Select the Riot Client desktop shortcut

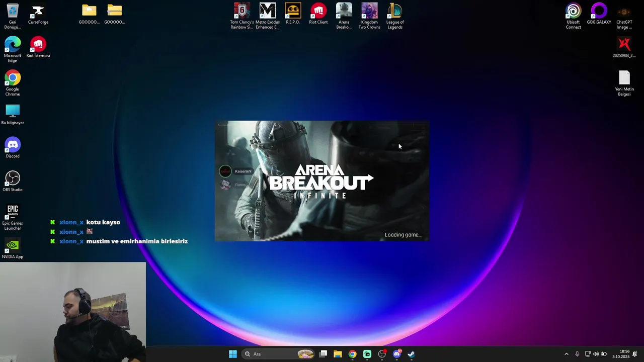(x=318, y=14)
